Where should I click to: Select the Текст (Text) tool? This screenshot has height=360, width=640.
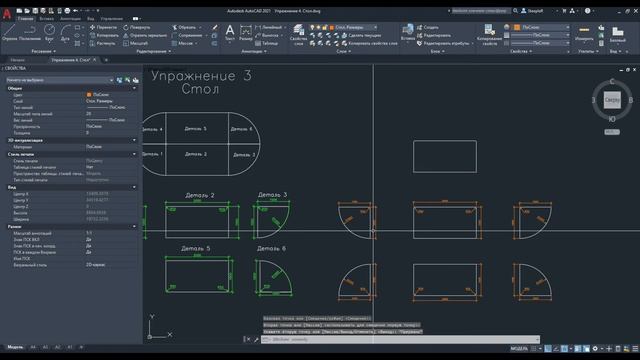[x=230, y=32]
